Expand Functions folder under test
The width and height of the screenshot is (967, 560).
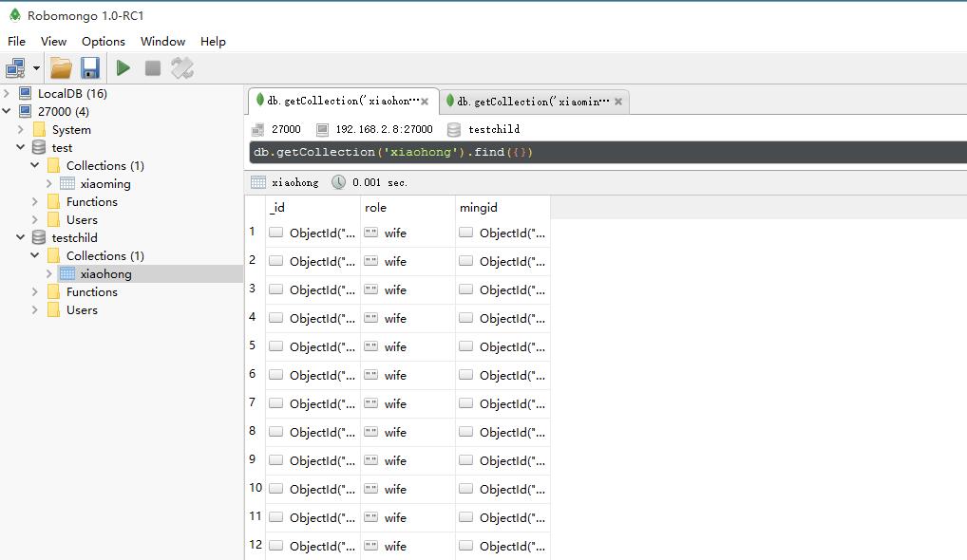35,201
